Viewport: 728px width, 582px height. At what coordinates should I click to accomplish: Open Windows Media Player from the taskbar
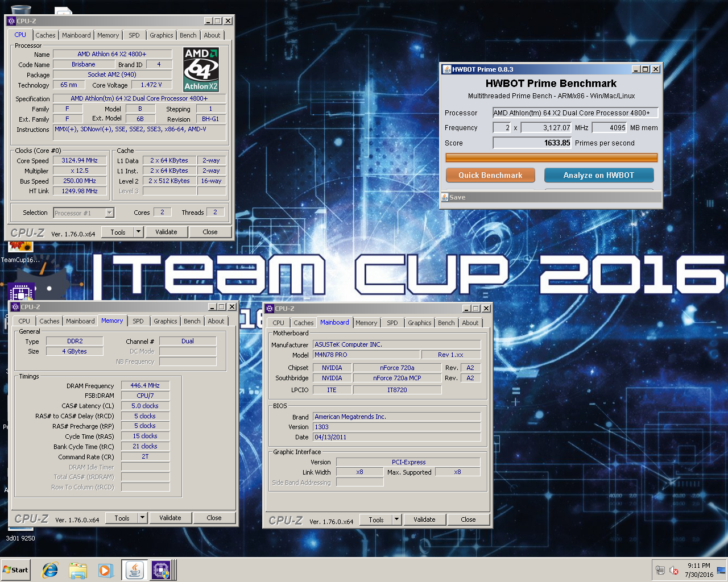pyautogui.click(x=105, y=570)
